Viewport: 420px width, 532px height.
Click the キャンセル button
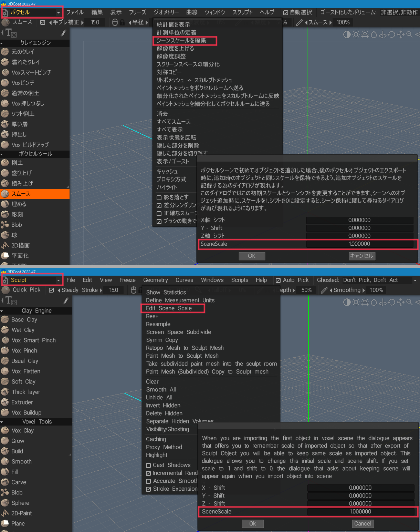[x=361, y=256]
